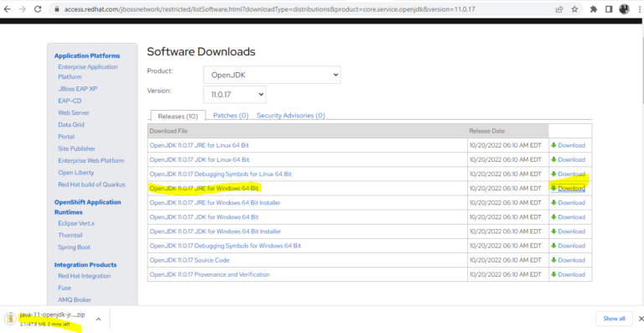Switch to the Security Advisories (0) tab
The width and height of the screenshot is (644, 333).
[x=291, y=116]
